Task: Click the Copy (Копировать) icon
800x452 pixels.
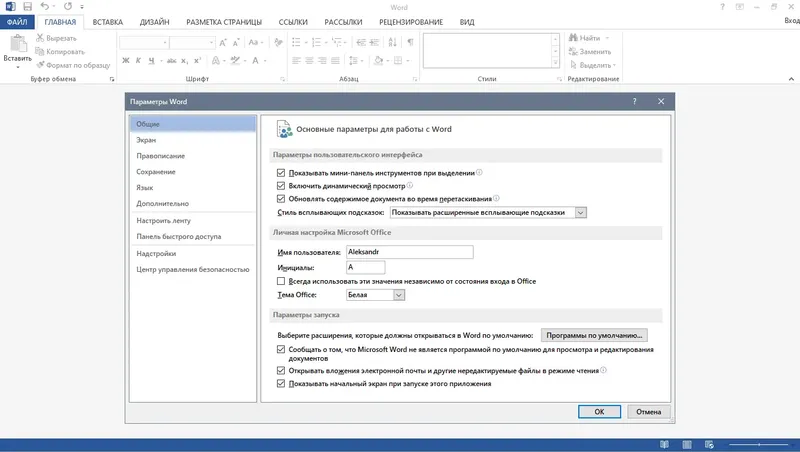Action: point(40,52)
